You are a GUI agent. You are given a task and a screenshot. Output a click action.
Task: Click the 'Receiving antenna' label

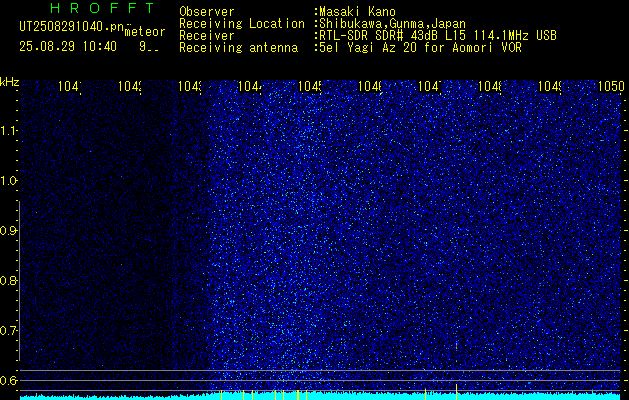pyautogui.click(x=239, y=48)
